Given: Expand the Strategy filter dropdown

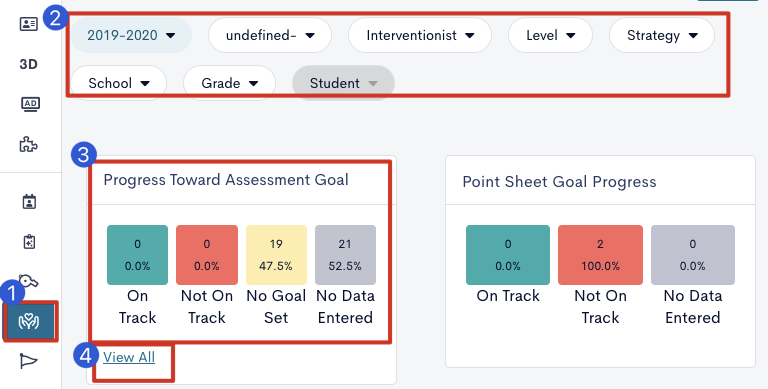Looking at the screenshot, I should coord(662,35).
